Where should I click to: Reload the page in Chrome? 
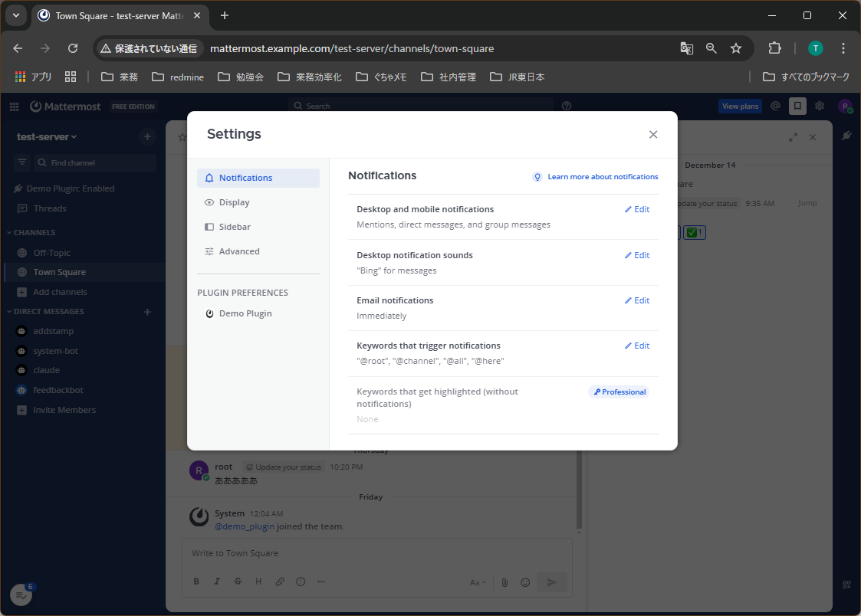point(73,48)
